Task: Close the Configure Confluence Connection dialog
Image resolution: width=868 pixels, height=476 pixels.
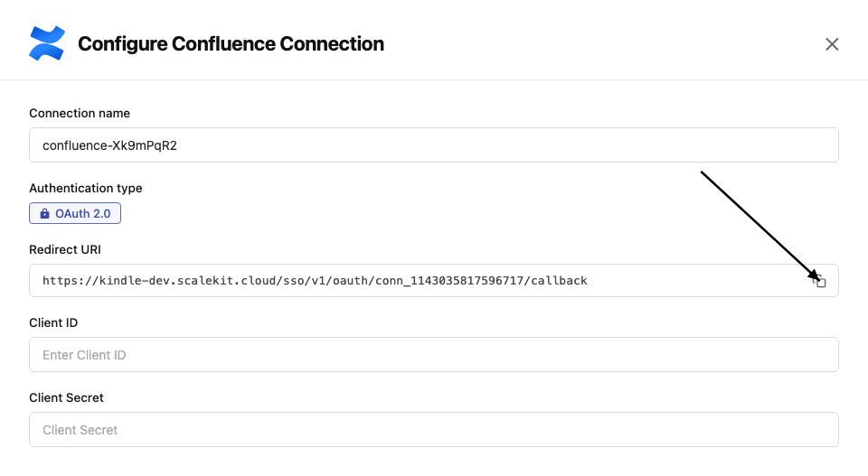Action: click(x=832, y=44)
